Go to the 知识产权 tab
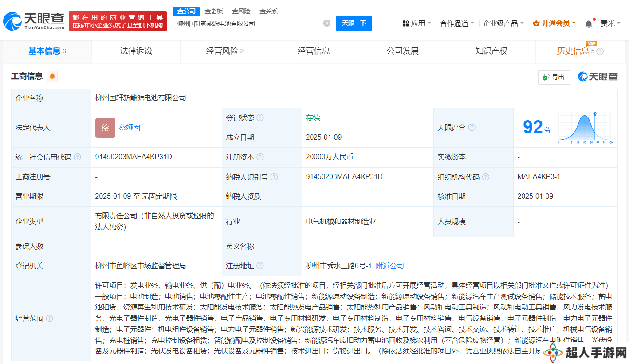Viewport: 629px width, 364px height. point(491,51)
